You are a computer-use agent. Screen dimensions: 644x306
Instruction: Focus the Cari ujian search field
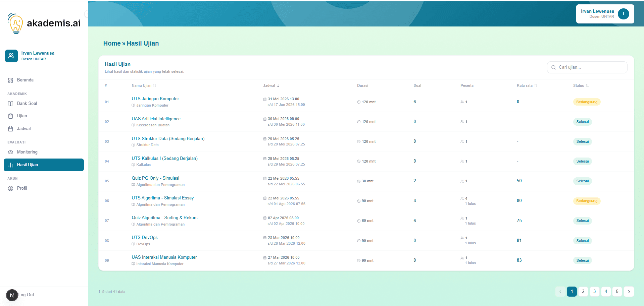(587, 67)
